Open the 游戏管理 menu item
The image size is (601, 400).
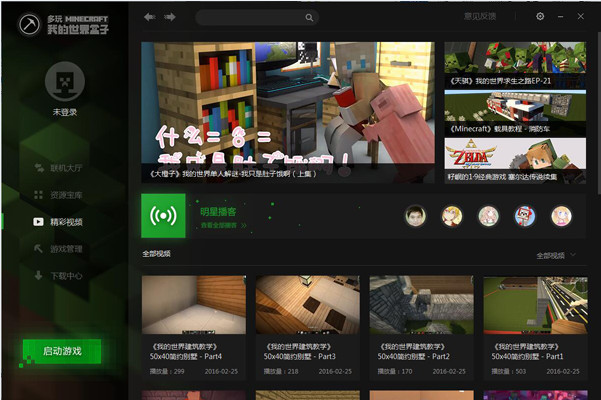coord(66,249)
